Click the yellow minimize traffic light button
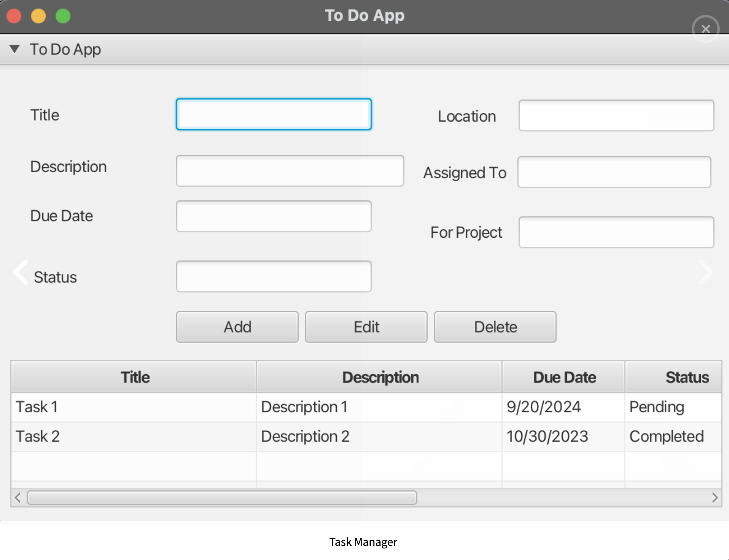This screenshot has height=560, width=729. (38, 15)
